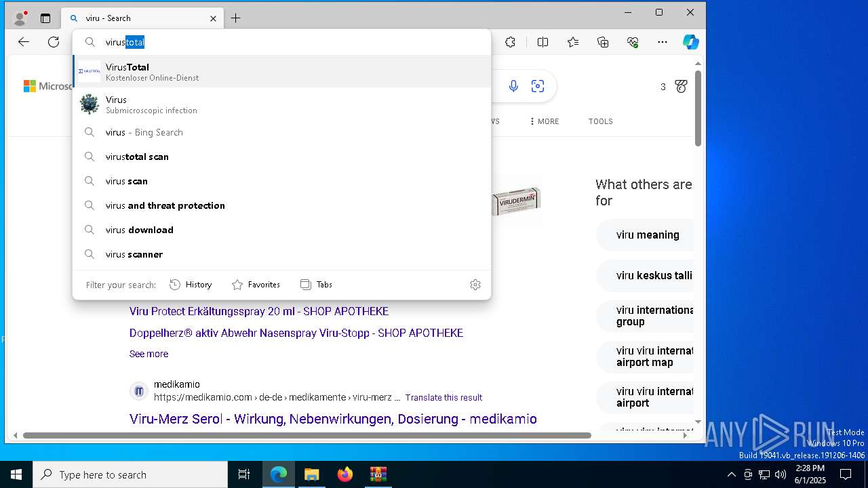Screen dimensions: 868x488
Task: Choose 'virus and threat protection' suggestion
Action: tap(281, 205)
